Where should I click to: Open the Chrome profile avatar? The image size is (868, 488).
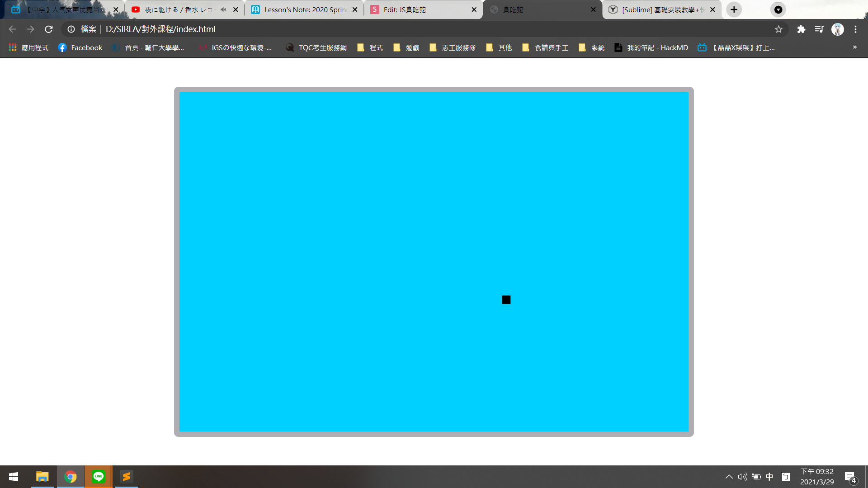(x=838, y=29)
